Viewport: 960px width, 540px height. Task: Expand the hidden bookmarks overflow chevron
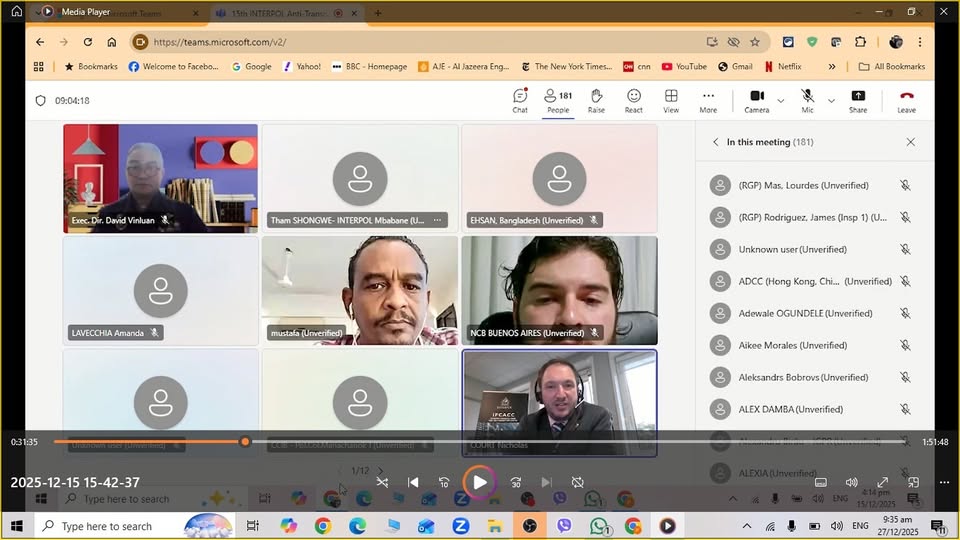tap(832, 67)
